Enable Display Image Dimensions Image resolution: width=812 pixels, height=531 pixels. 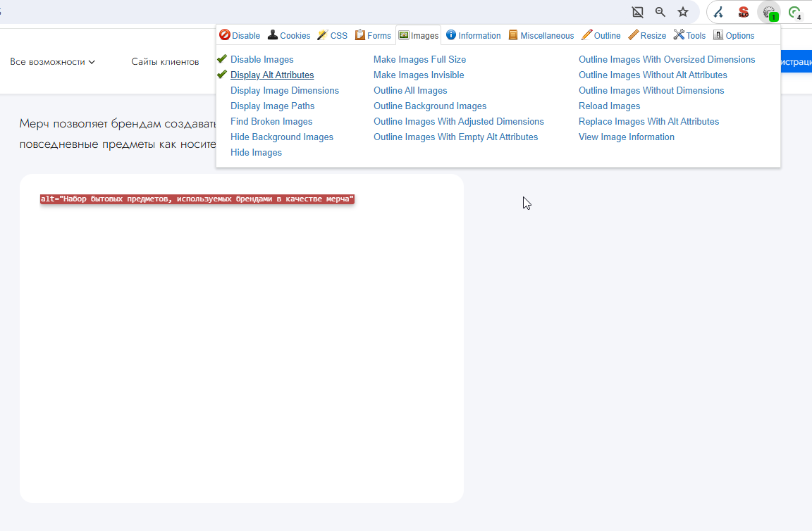(284, 91)
